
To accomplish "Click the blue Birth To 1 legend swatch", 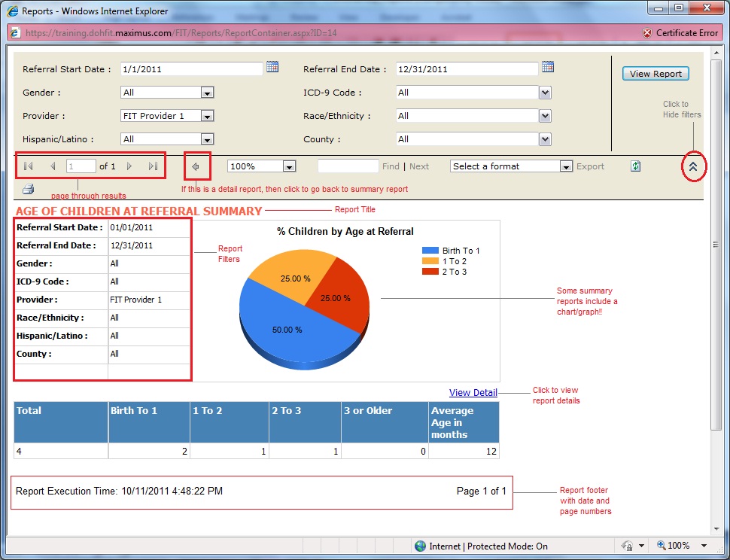I will (x=430, y=251).
